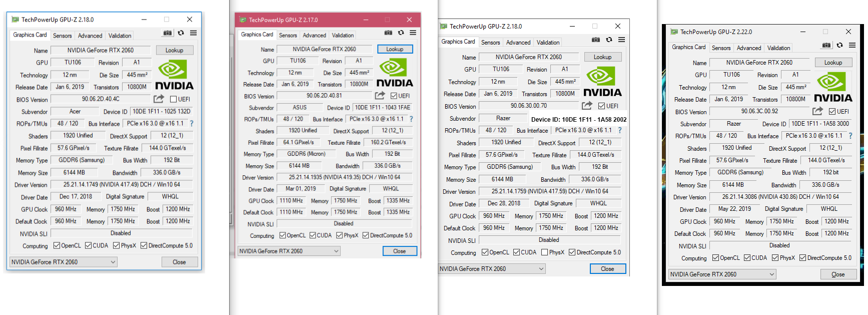Toggle UEFI checkbox in Acer window
Screen dimensions: 868x315
click(x=173, y=99)
